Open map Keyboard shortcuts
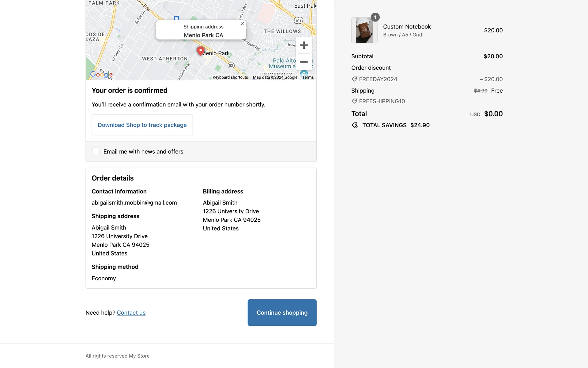588x368 pixels. pos(230,77)
